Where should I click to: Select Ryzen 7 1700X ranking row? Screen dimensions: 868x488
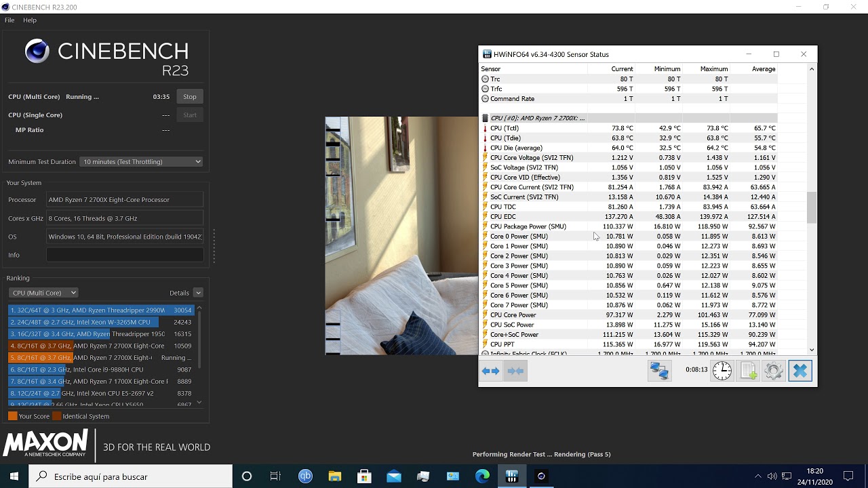pyautogui.click(x=101, y=382)
